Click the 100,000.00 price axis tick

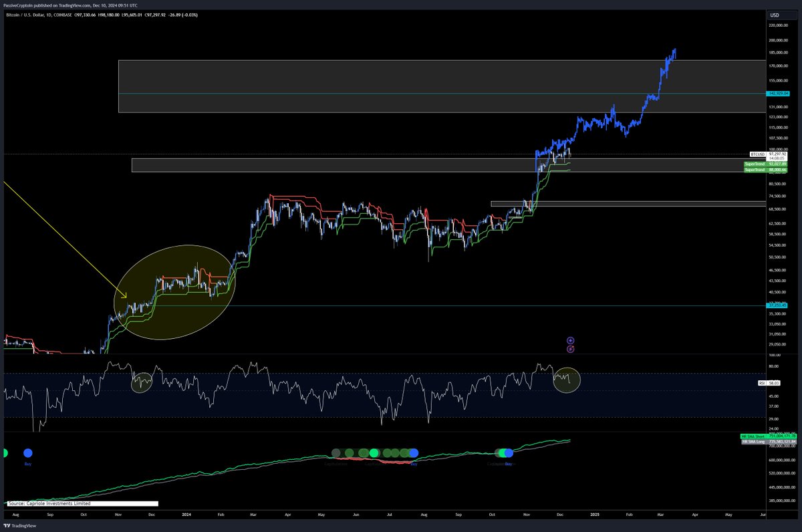(779, 150)
